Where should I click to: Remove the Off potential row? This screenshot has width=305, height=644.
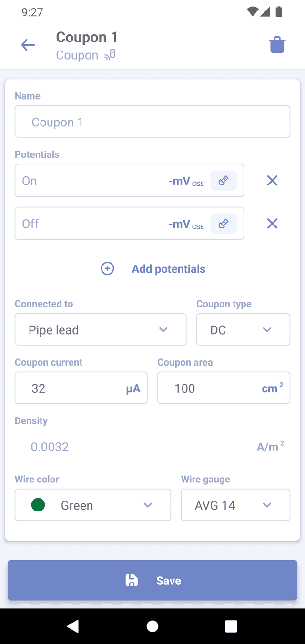tap(272, 224)
